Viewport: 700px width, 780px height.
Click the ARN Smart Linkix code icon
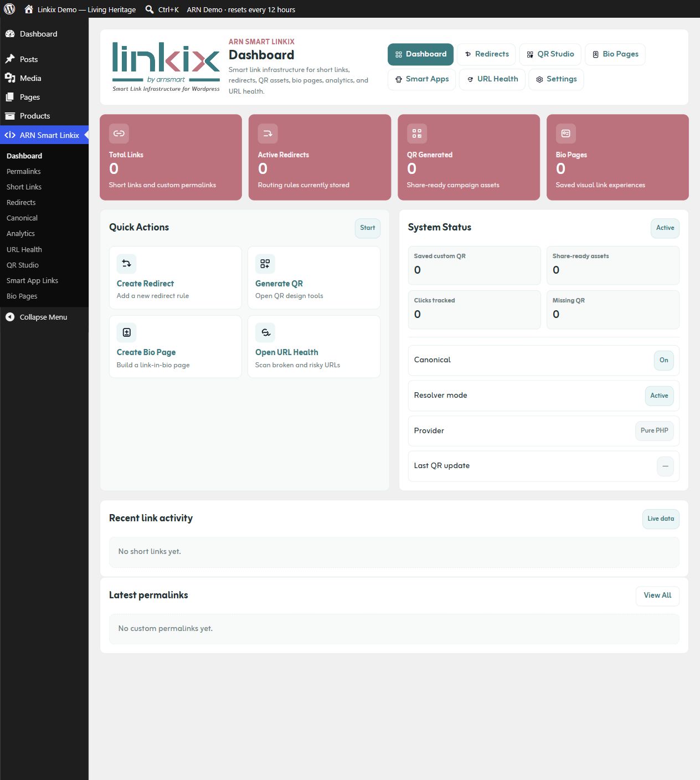(10, 135)
